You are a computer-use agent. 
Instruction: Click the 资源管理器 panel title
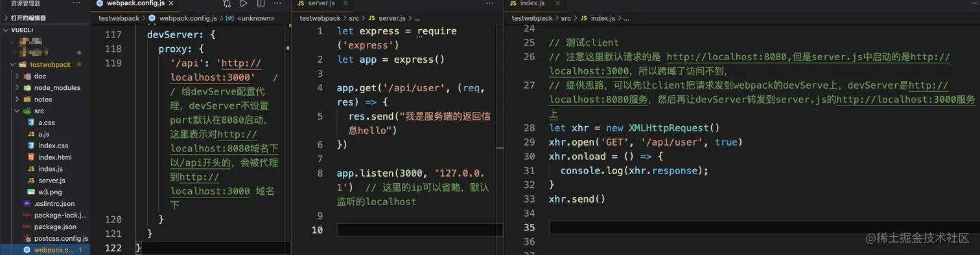[x=25, y=3]
